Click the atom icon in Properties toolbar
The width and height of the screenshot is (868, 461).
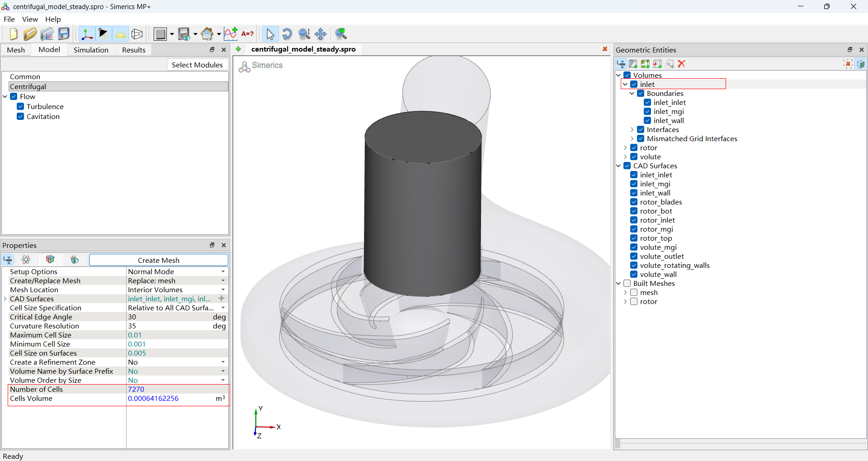point(26,260)
